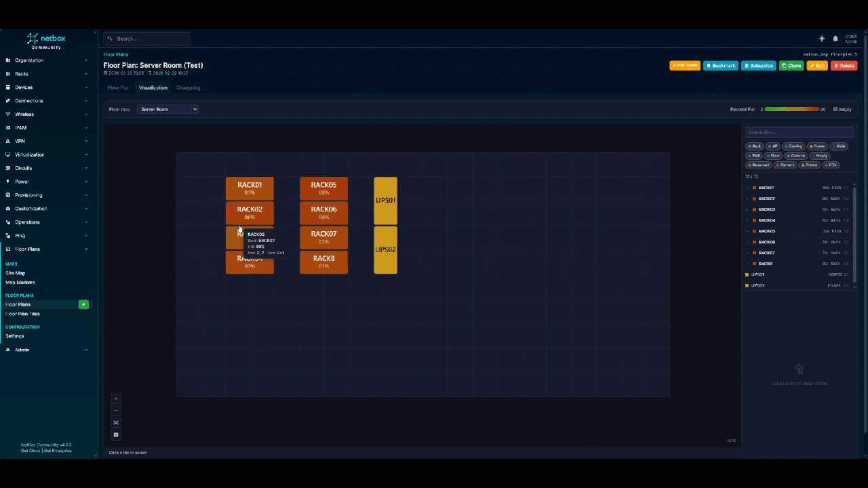Click the Edit Mode button
The width and height of the screenshot is (868, 488).
(x=685, y=66)
